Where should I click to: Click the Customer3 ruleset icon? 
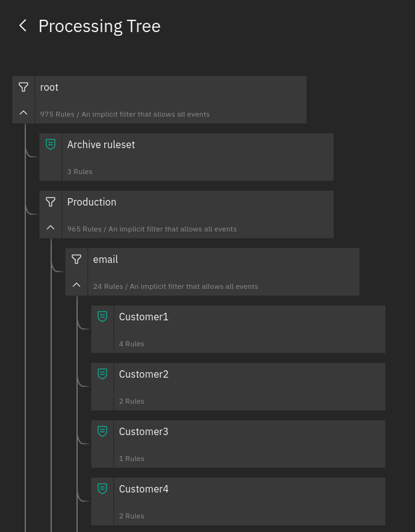tap(102, 431)
